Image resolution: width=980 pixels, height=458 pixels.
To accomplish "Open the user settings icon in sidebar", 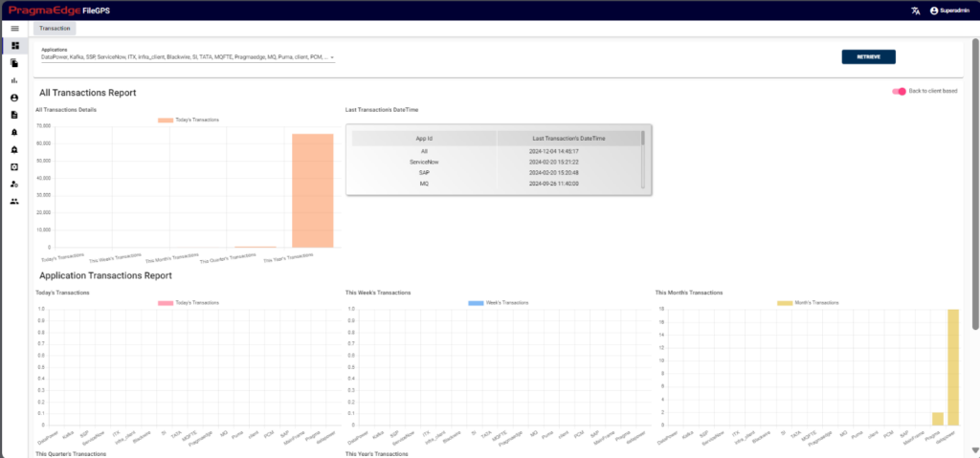I will coord(14,185).
